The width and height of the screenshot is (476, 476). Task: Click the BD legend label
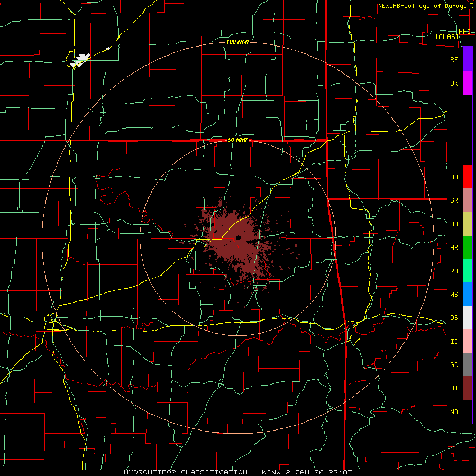[x=454, y=224]
